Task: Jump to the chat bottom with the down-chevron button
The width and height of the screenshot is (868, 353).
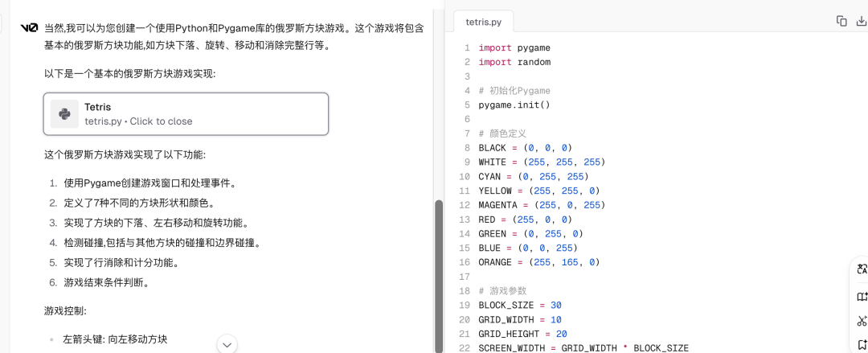Action: click(227, 344)
